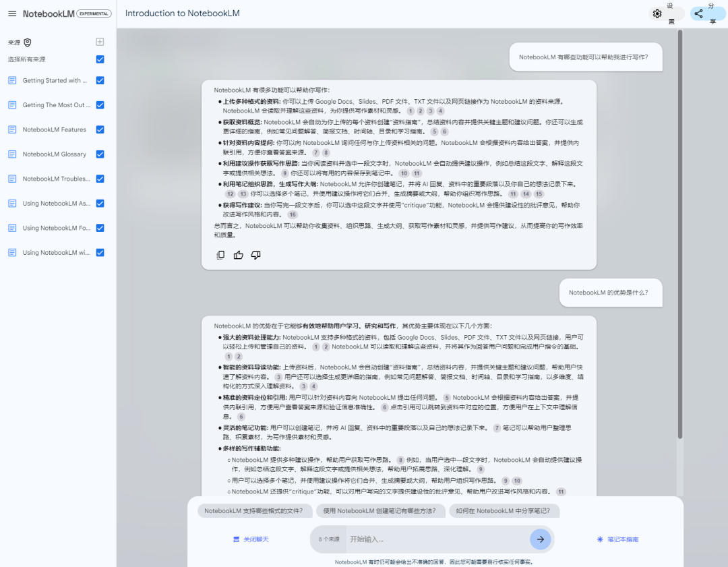This screenshot has width=728, height=567.
Task: Toggle Using NotebookLM As source checkbox
Action: 100,204
